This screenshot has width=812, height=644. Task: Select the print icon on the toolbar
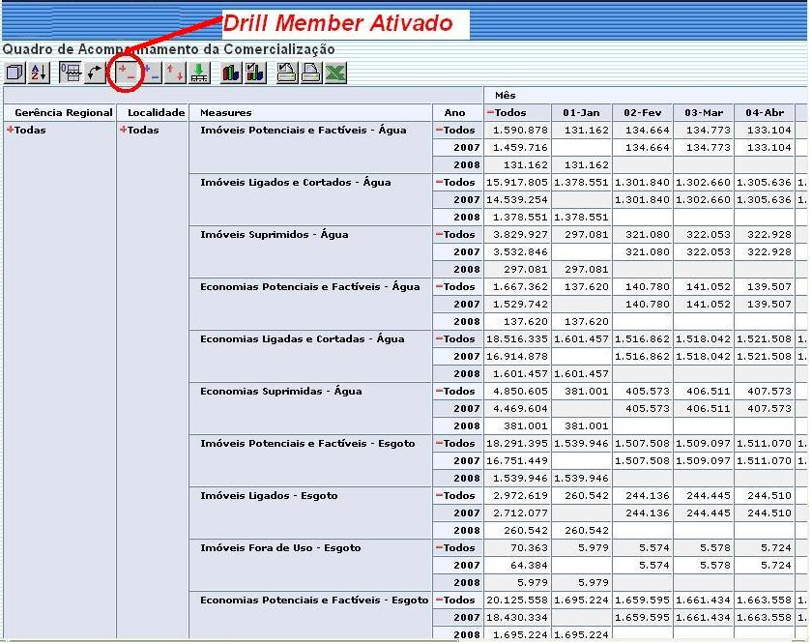313,73
